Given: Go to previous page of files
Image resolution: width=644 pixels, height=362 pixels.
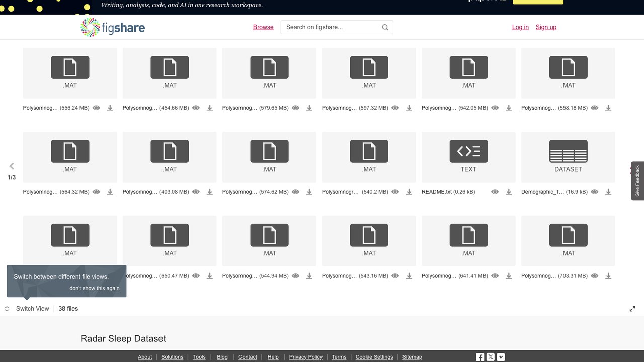Looking at the screenshot, I should (x=12, y=166).
